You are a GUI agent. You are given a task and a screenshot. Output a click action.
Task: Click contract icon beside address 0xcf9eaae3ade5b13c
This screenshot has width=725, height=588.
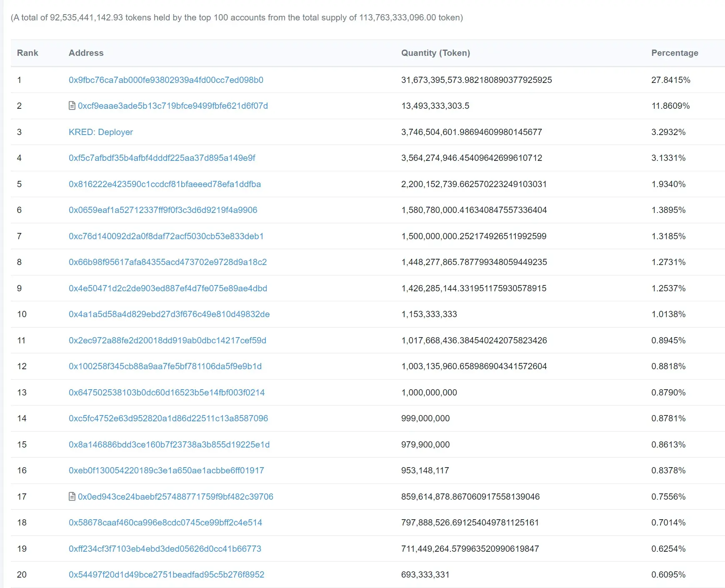point(72,105)
